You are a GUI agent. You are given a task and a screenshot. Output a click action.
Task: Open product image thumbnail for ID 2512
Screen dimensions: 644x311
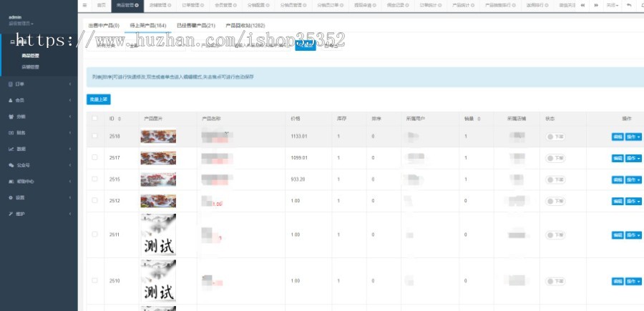[x=158, y=201]
